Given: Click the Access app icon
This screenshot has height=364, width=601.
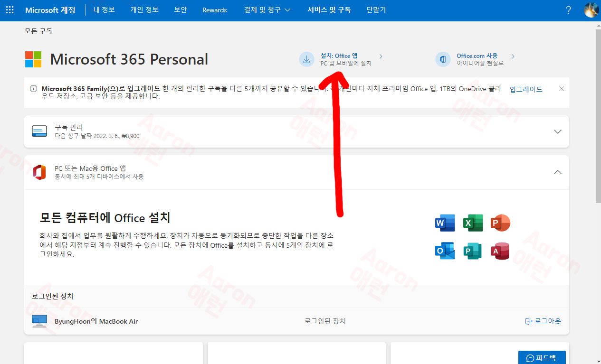Looking at the screenshot, I should point(500,251).
